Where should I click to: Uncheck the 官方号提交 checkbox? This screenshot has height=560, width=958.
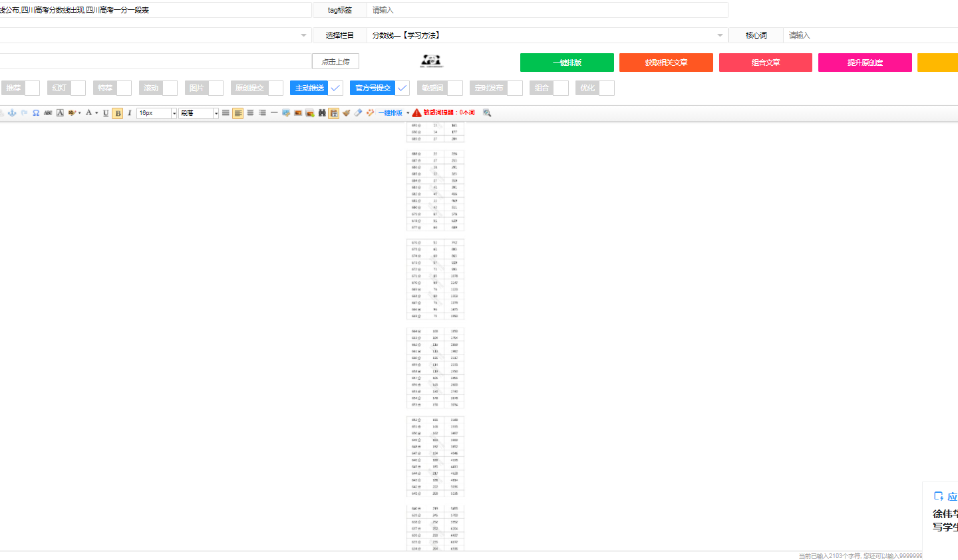pyautogui.click(x=402, y=88)
